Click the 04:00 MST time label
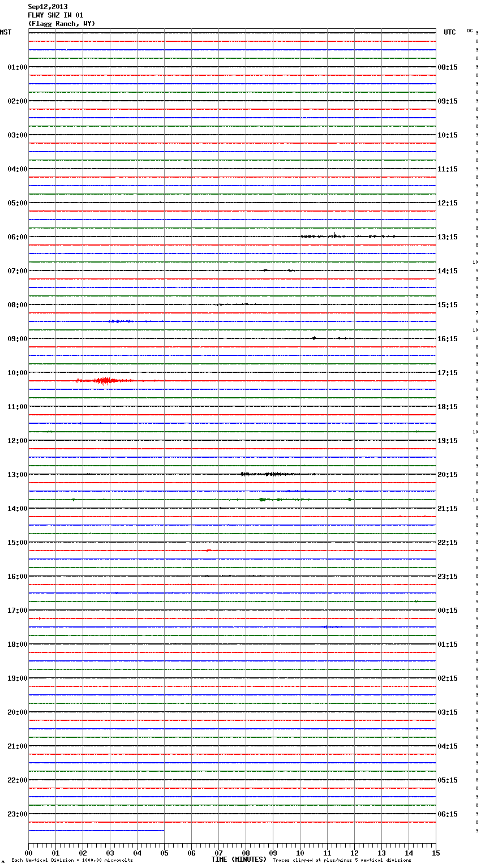Viewport: 481px width, 868px height. tap(18, 169)
